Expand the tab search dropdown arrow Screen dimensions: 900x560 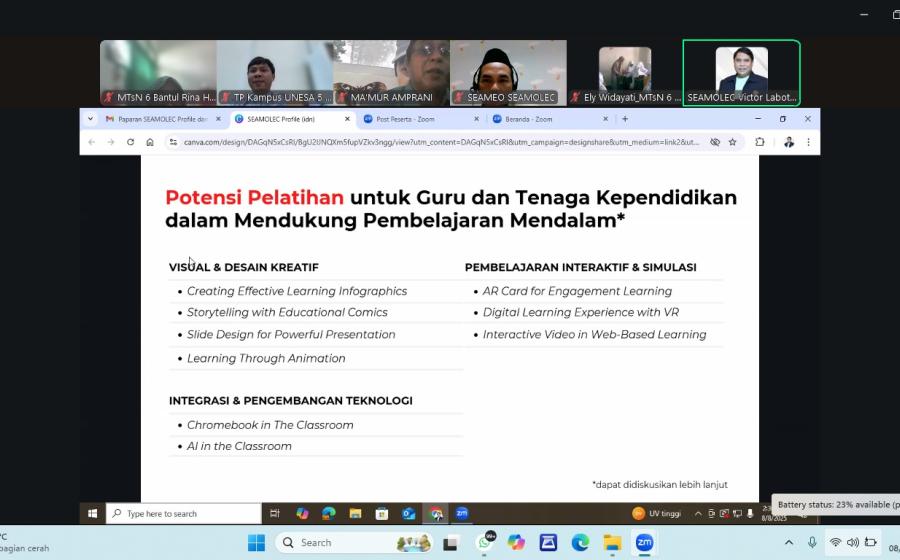point(90,119)
